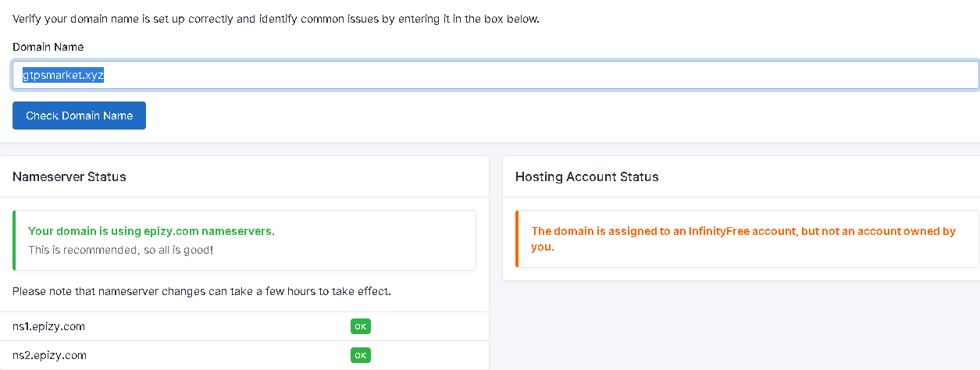Click the Hosting Account Status panel heading

click(586, 176)
